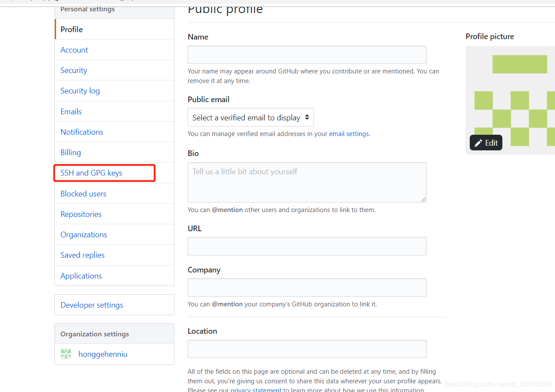Open the Security settings page
This screenshot has width=555, height=392.
coord(74,70)
